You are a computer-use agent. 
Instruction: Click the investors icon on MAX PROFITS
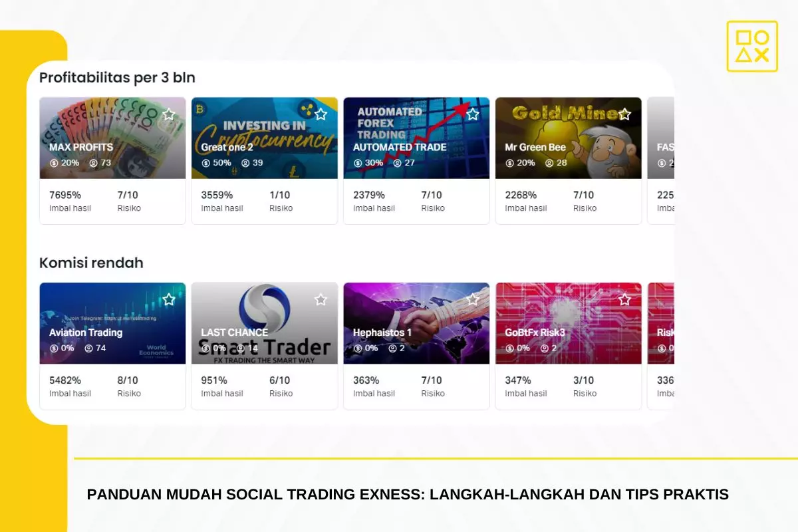93,163
